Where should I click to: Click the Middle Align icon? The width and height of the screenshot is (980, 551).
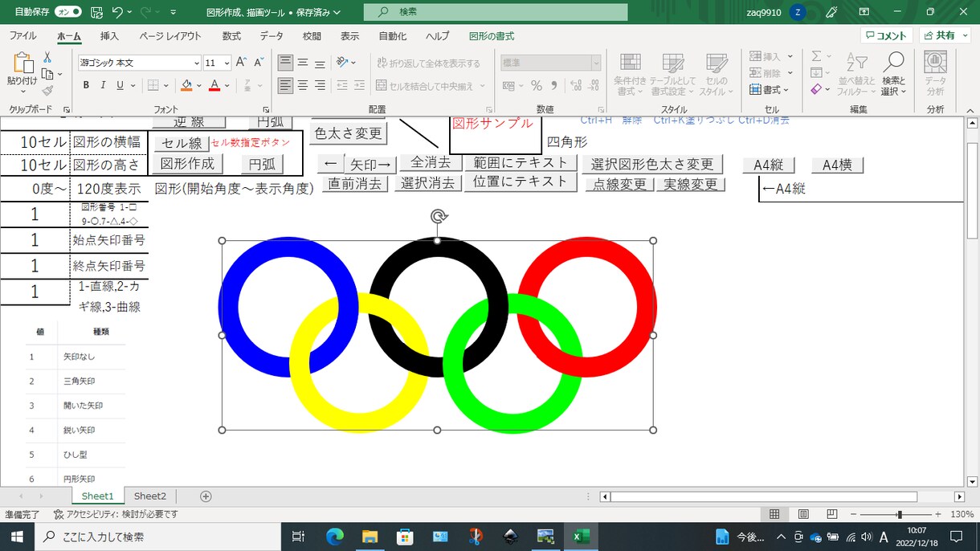(303, 63)
